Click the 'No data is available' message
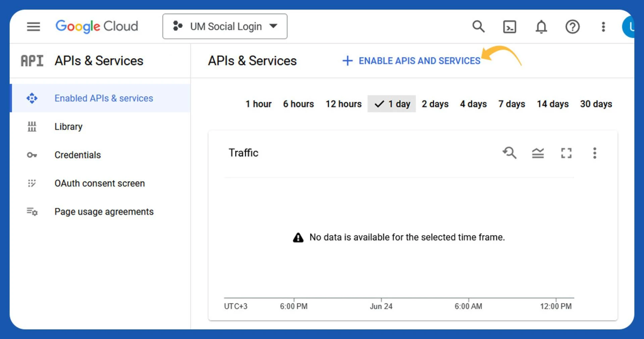 click(x=407, y=237)
